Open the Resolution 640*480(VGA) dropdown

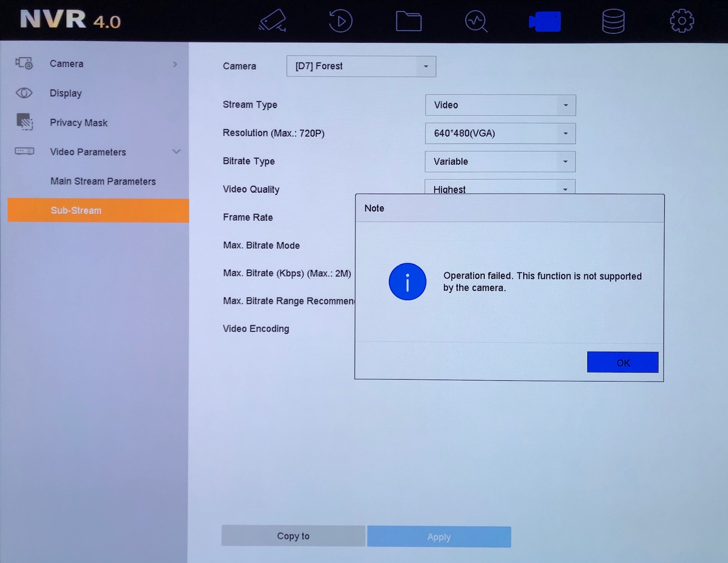500,133
